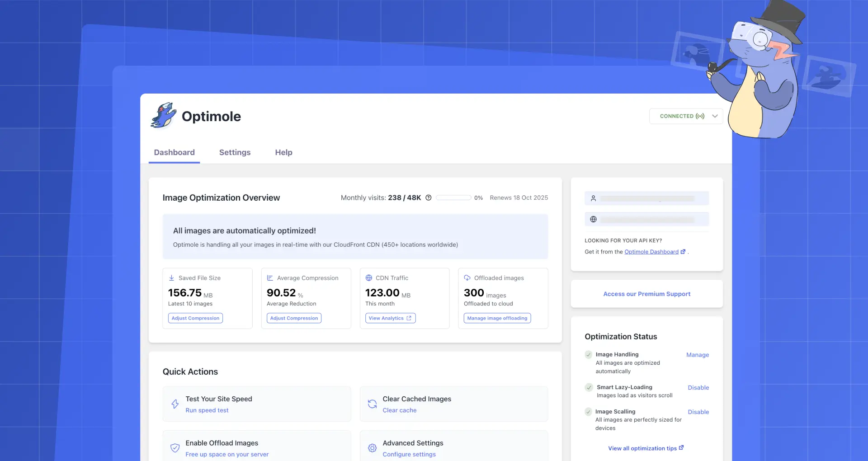Click the download icon on Saved File Size card
Image resolution: width=868 pixels, height=461 pixels.
point(172,278)
